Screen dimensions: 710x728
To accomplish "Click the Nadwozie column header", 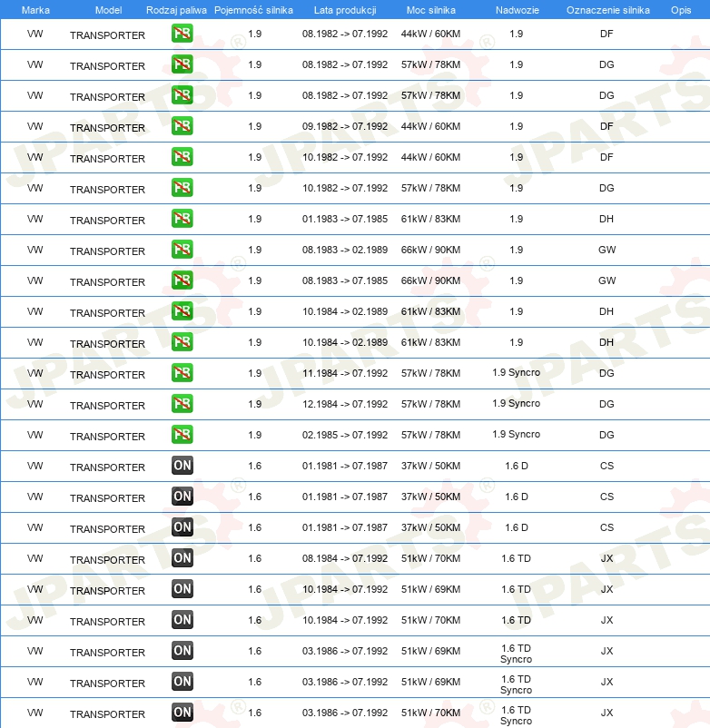I will [517, 10].
